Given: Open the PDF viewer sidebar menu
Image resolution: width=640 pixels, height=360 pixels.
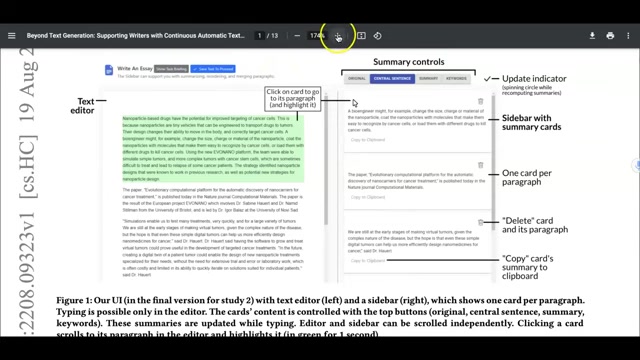Looking at the screenshot, I should click(x=11, y=36).
